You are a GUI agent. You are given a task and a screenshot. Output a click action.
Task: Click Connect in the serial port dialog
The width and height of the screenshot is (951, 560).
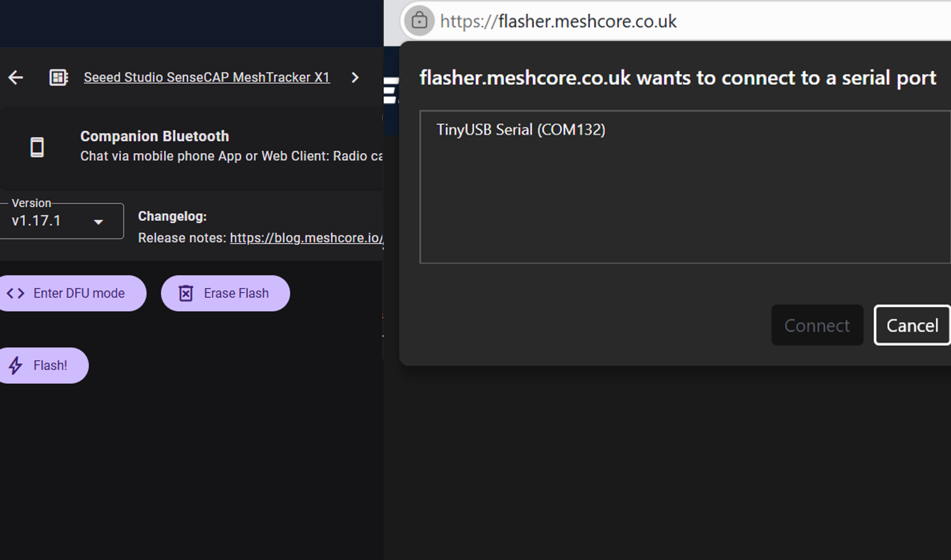point(817,325)
